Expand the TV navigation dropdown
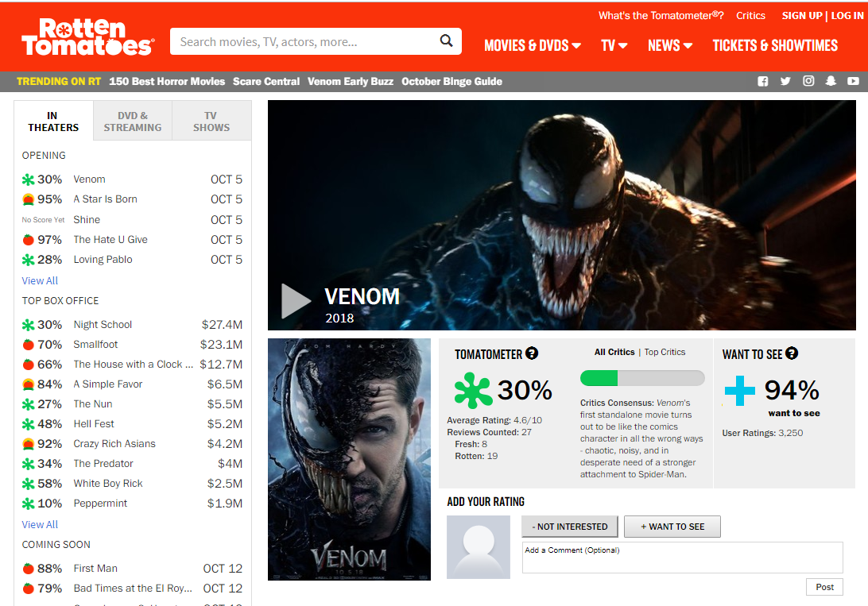 tap(614, 45)
